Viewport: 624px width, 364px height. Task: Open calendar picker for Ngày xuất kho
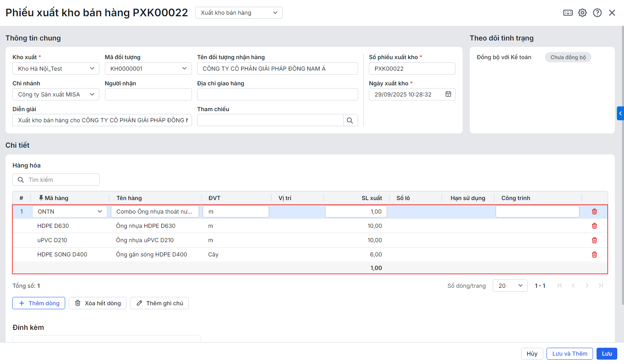click(448, 94)
